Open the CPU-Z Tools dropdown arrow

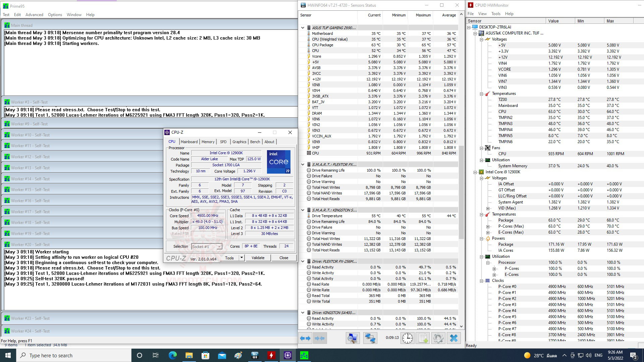(241, 258)
